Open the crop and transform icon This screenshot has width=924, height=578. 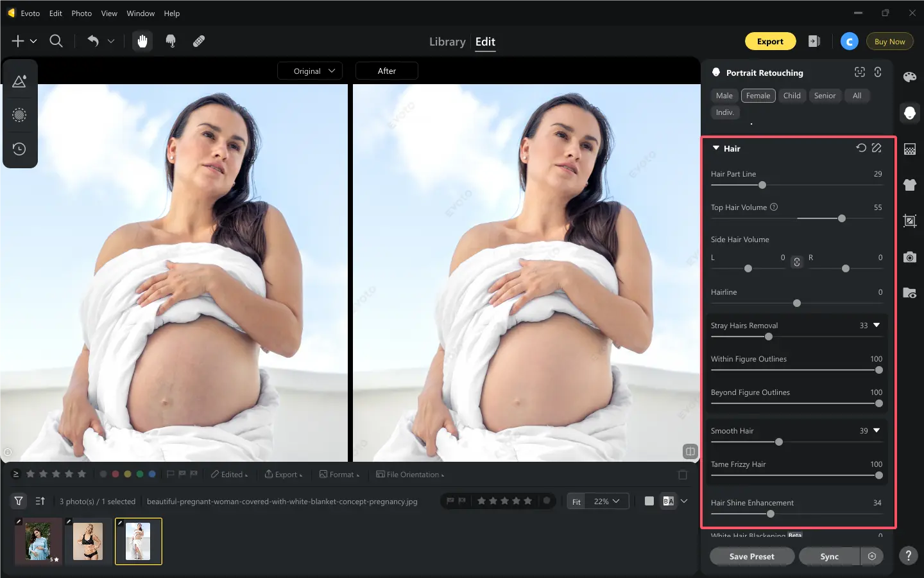(910, 221)
